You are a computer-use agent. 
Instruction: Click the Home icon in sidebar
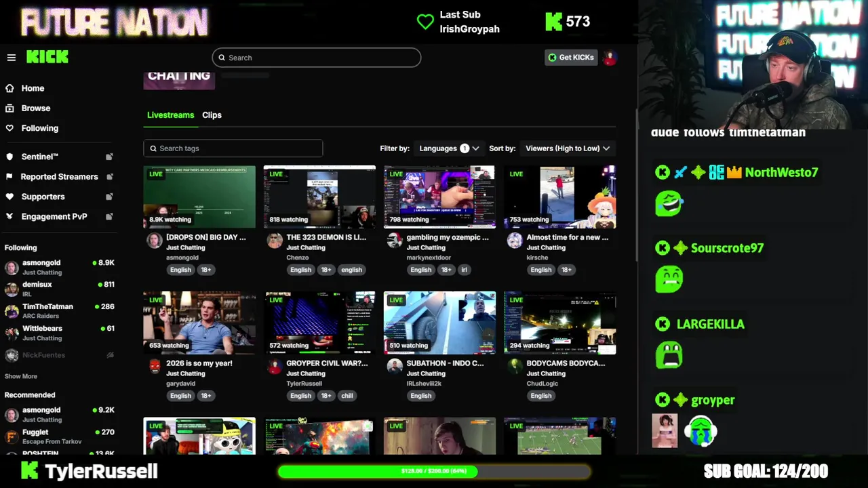9,88
